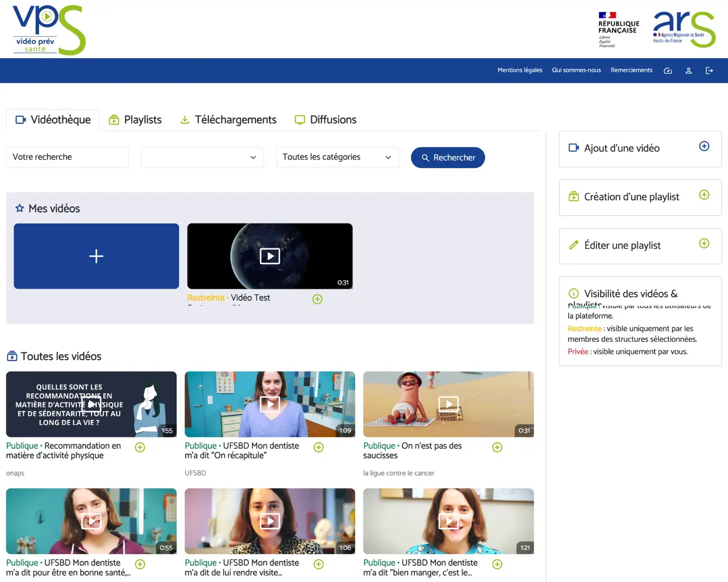Click plus icon next to Vidéo Test
Screen dimensions: 728x582
click(x=317, y=299)
